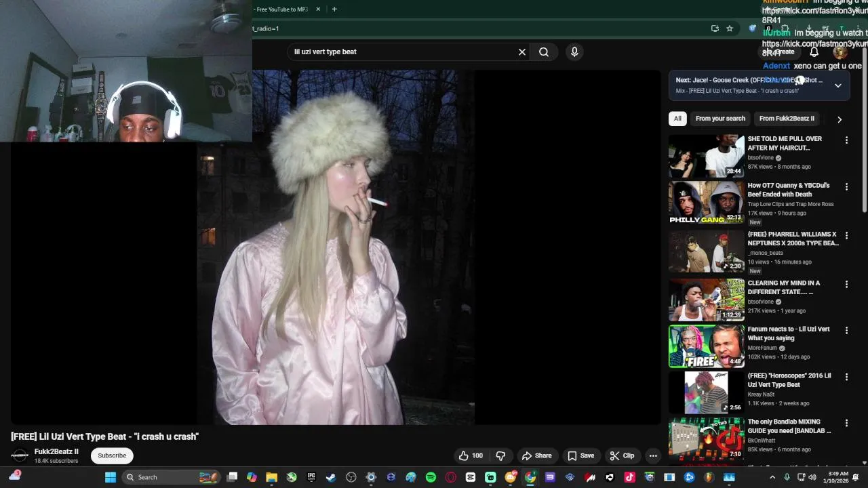The height and width of the screenshot is (488, 868).
Task: Show more filter chips with right arrow
Action: [x=840, y=119]
